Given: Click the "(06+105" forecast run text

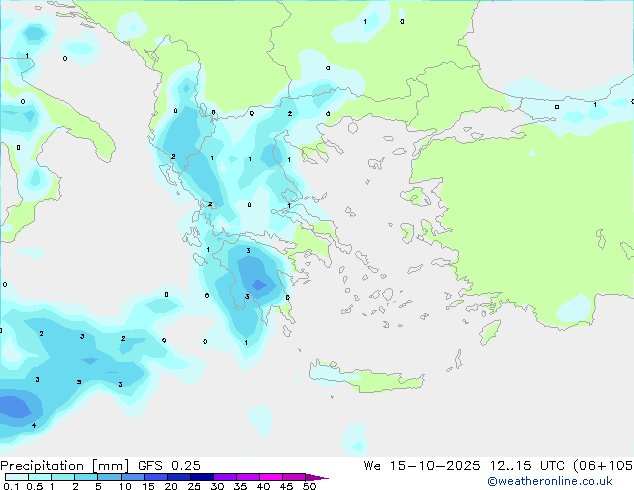Looking at the screenshot, I should point(603,466).
